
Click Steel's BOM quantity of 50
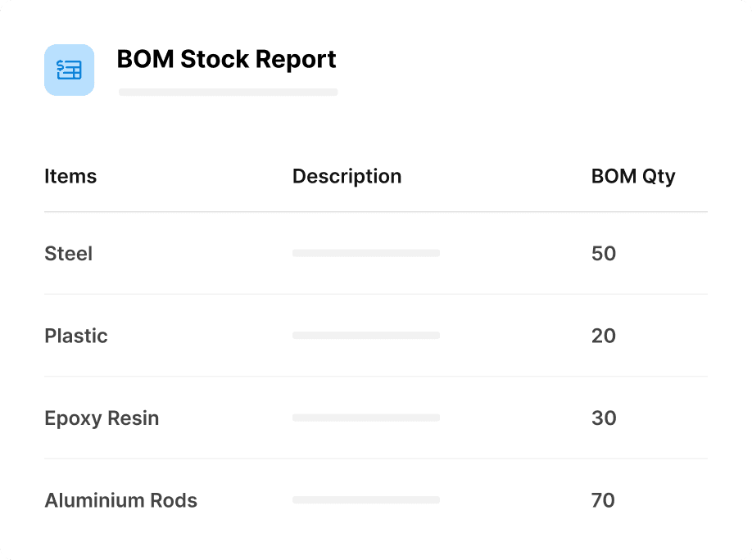tap(603, 254)
